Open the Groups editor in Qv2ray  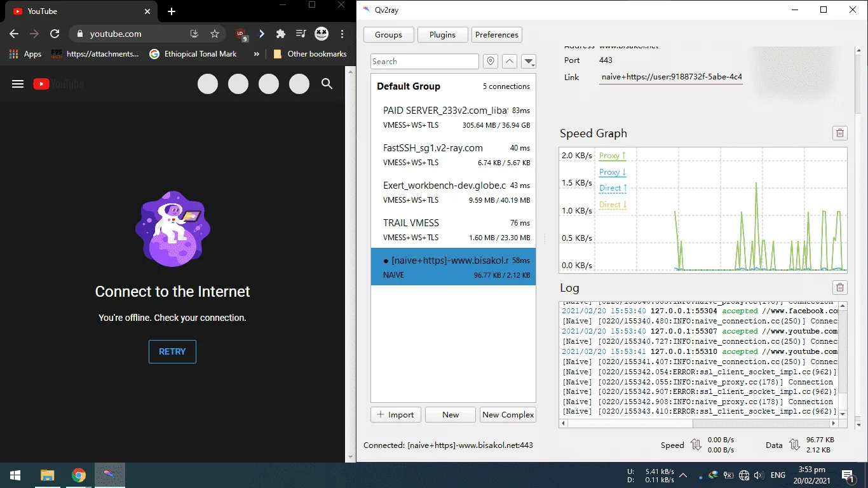[x=388, y=35]
